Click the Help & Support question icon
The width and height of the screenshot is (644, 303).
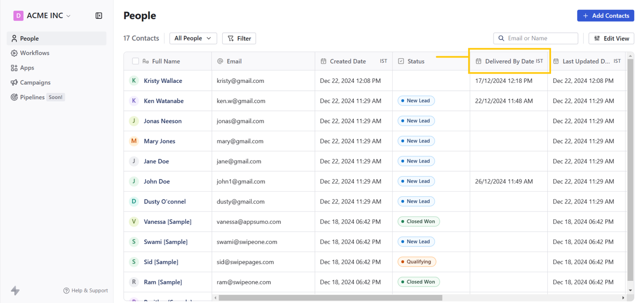66,291
